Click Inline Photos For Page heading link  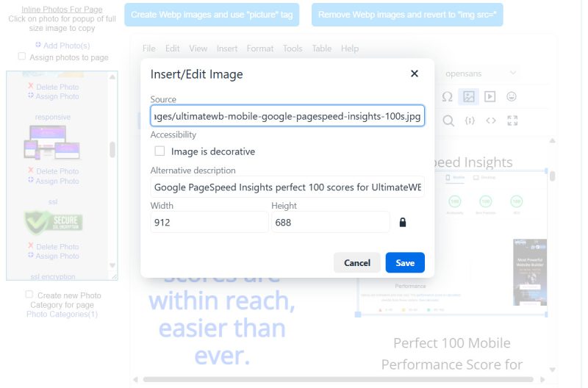pos(62,10)
